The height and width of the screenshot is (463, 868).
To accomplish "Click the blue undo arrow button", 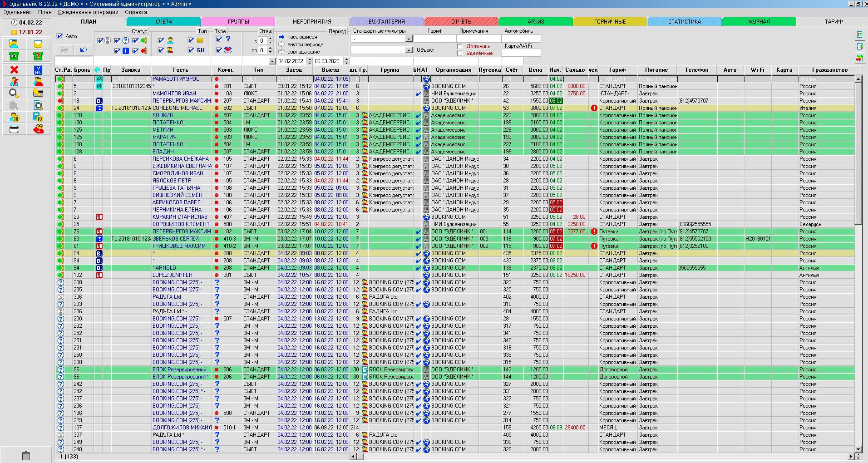I will click(x=83, y=50).
